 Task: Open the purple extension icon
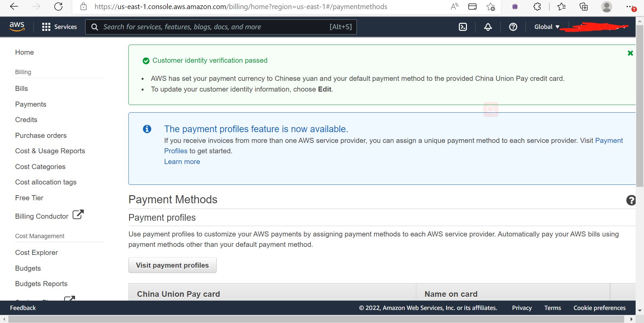[515, 6]
